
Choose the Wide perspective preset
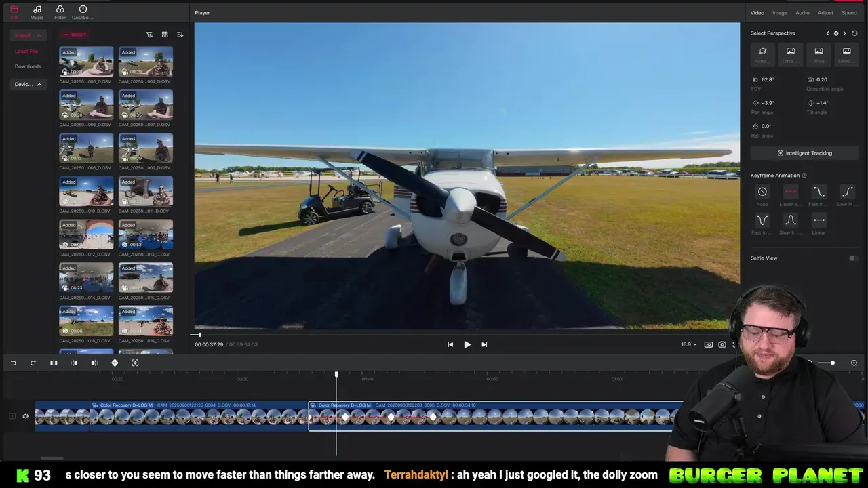tap(818, 54)
